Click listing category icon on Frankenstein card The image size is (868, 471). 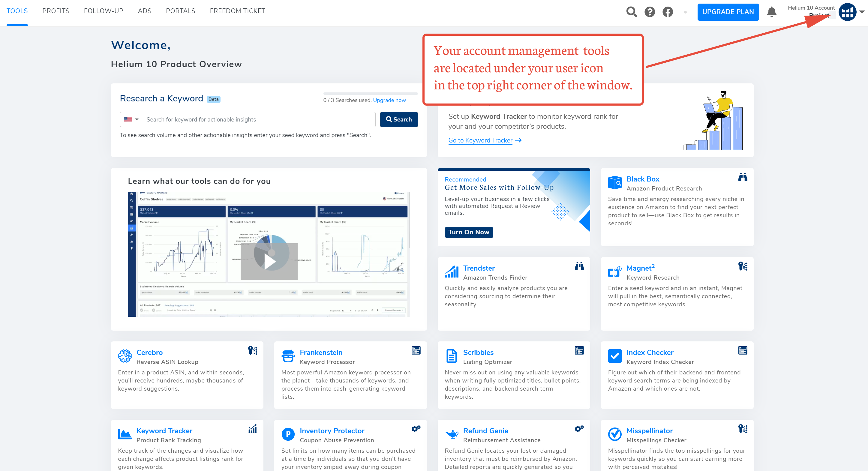pyautogui.click(x=416, y=350)
